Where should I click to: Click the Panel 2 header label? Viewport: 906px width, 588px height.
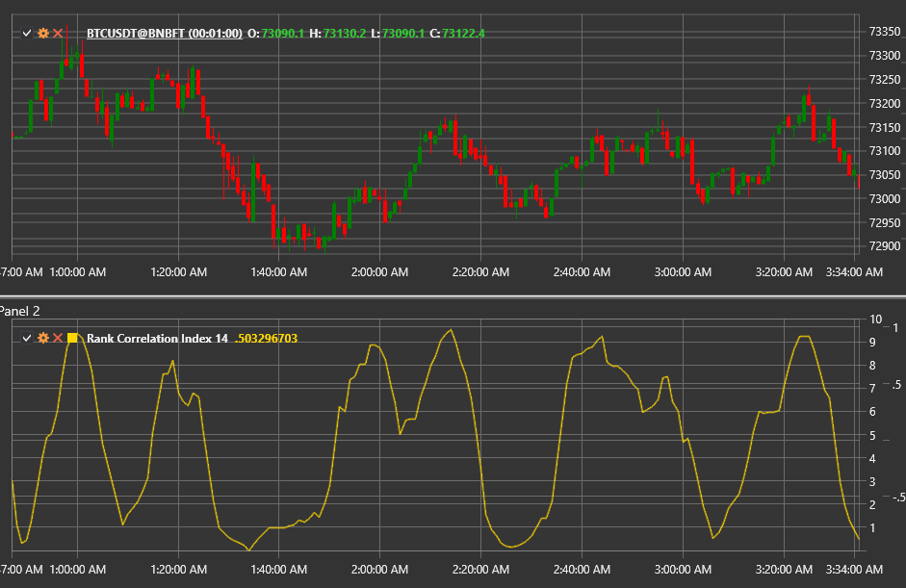click(19, 312)
